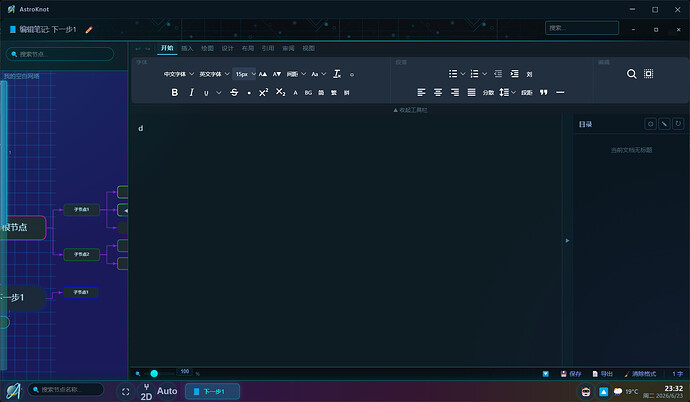Toggle strikethrough formatting

coord(234,92)
